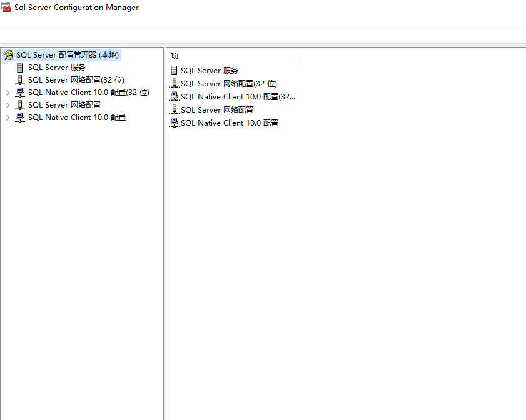This screenshot has height=420, width=526.
Task: Click the SQL Native Client 10.0 配置 list icon
Action: click(x=174, y=123)
